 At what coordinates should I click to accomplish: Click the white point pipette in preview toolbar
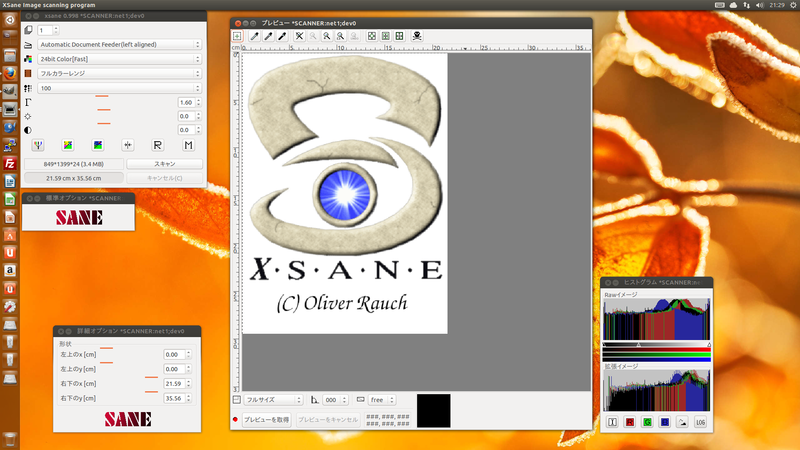pyautogui.click(x=254, y=36)
